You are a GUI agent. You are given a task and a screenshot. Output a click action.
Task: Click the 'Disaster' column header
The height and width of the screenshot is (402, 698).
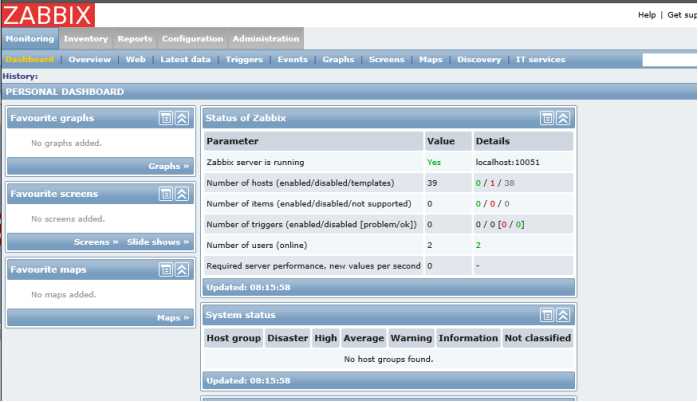point(288,338)
